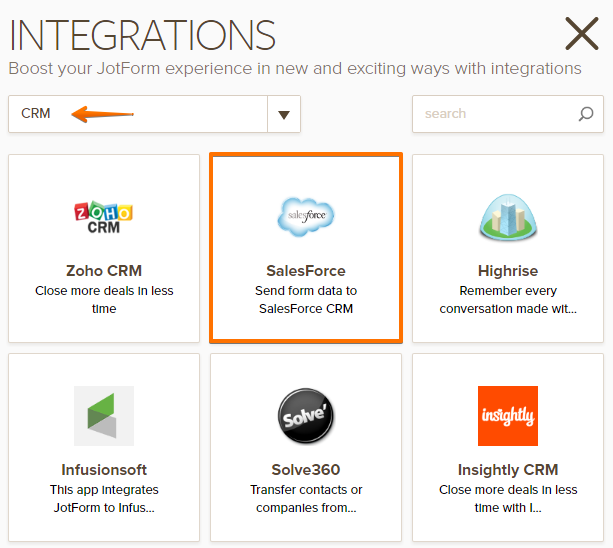Click the orange Insightly logo
Screen dimensions: 613x548
[x=508, y=416]
